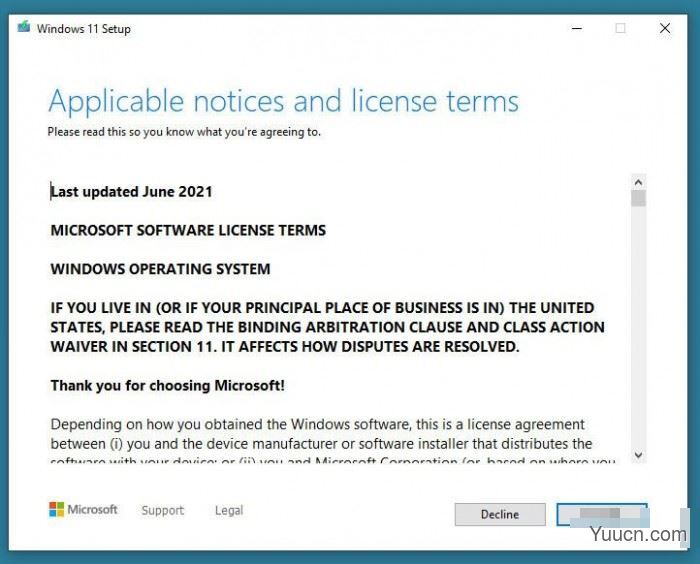Click the license text scroll up arrow
The height and width of the screenshot is (564, 700).
point(638,182)
